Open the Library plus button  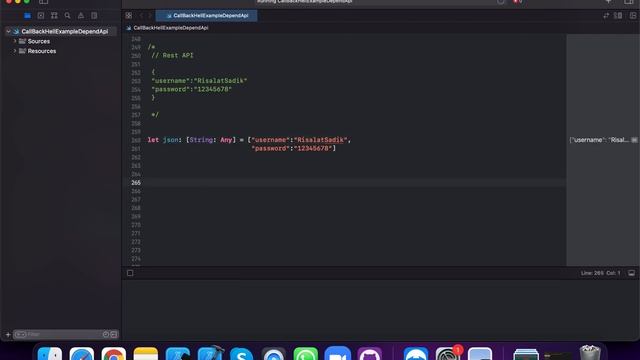(608, 2)
